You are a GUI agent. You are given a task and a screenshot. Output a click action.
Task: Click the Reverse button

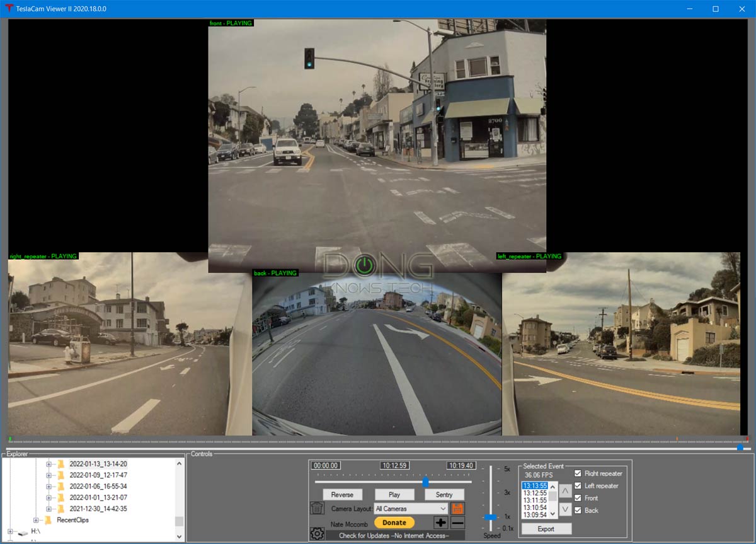(343, 495)
